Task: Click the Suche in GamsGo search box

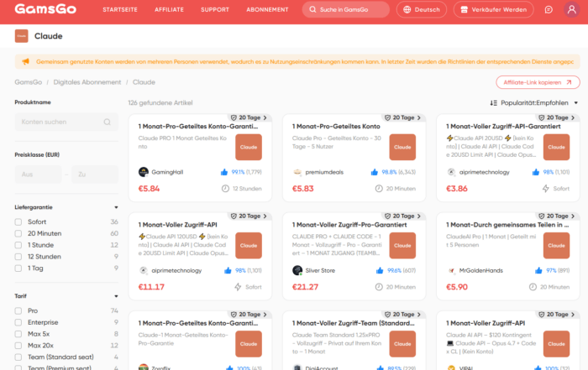Action: [x=346, y=10]
